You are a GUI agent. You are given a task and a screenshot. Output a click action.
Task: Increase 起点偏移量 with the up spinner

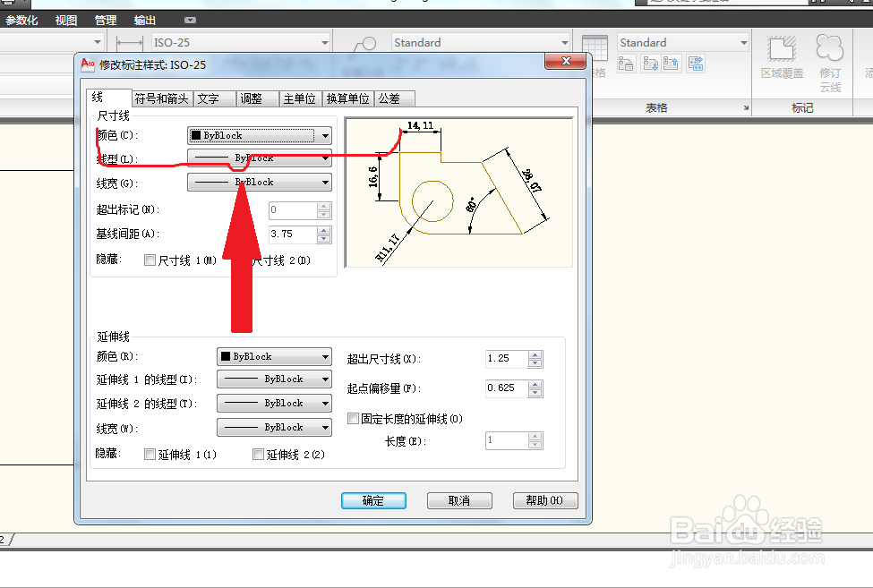tap(535, 385)
